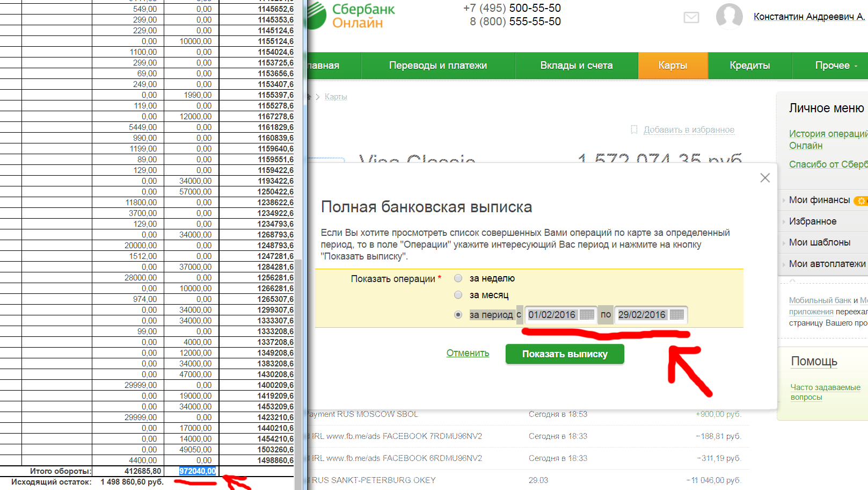868x490 pixels.
Task: Click the bookmark icon beside Добавить в избранное
Action: point(634,129)
